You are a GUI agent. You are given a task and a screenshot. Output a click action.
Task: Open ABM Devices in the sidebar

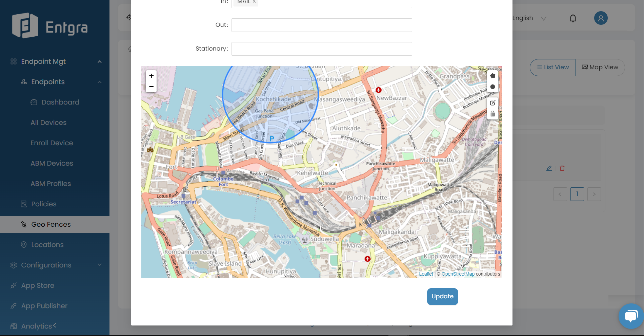click(x=52, y=163)
